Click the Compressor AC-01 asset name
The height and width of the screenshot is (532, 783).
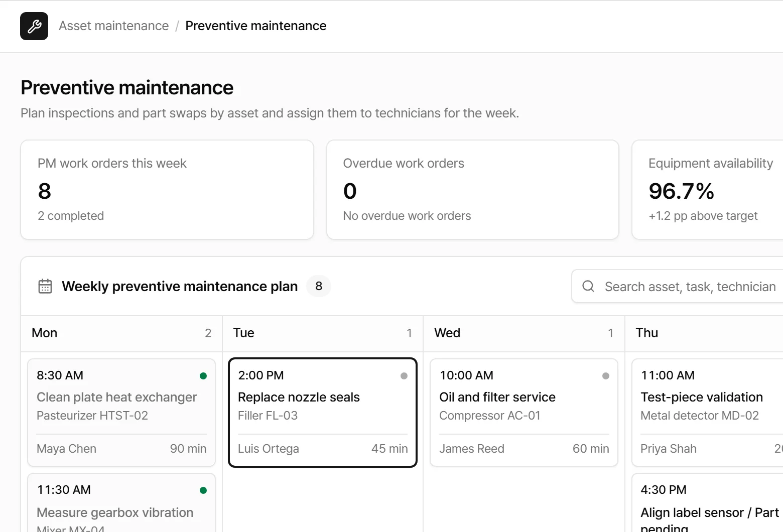click(x=490, y=416)
